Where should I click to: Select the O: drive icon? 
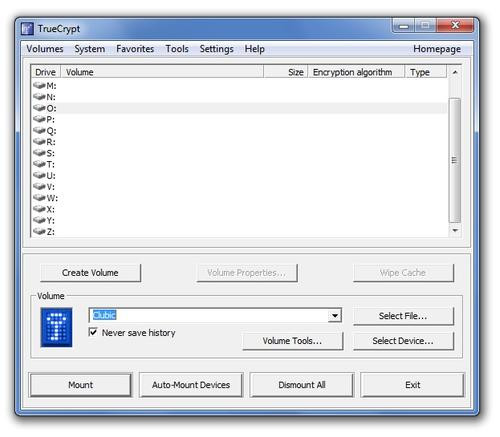click(39, 108)
